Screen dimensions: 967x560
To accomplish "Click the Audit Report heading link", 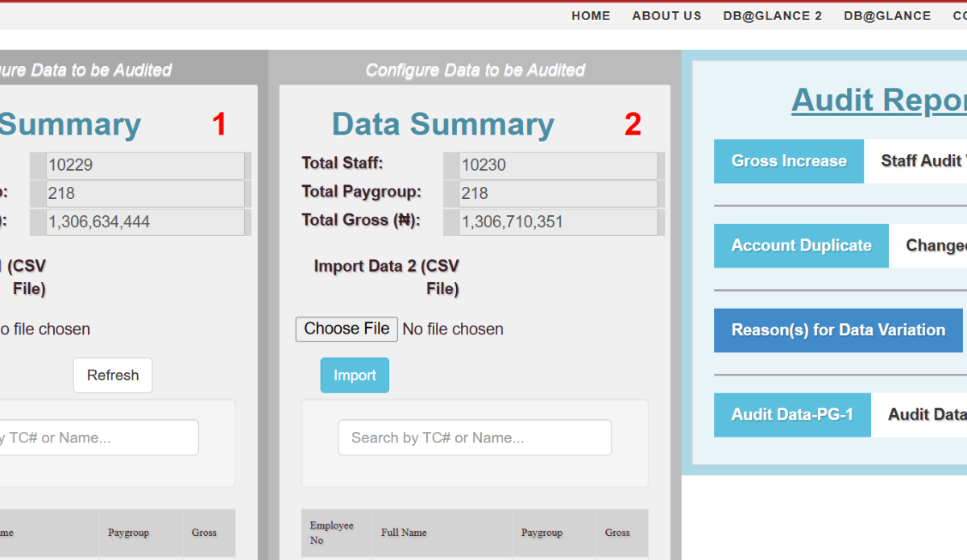I will [x=878, y=100].
